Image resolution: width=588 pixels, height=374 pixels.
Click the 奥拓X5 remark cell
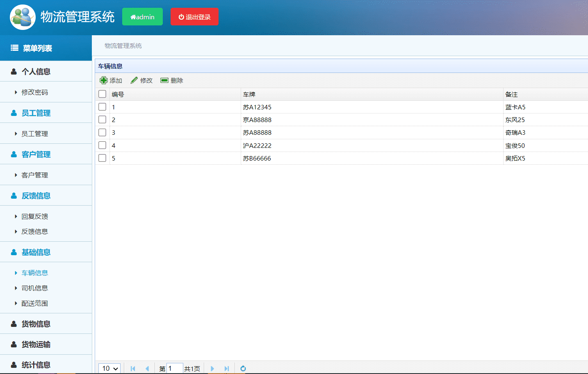click(x=546, y=158)
